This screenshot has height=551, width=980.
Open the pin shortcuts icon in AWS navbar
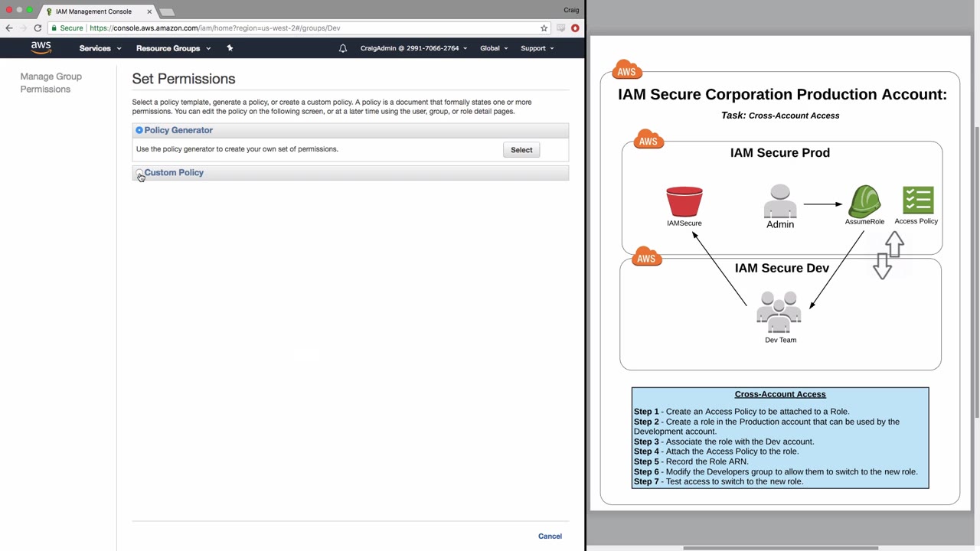pyautogui.click(x=230, y=48)
